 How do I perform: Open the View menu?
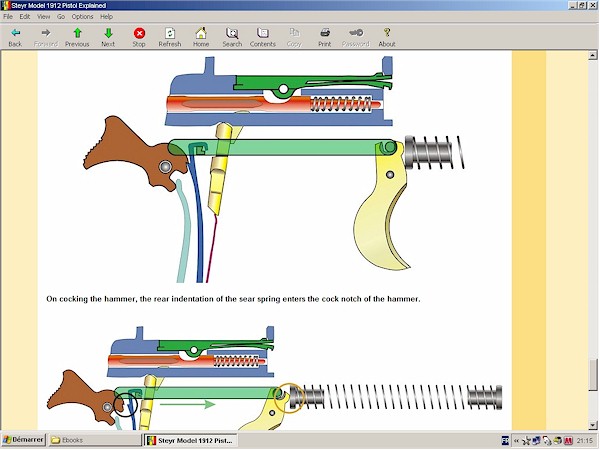44,16
